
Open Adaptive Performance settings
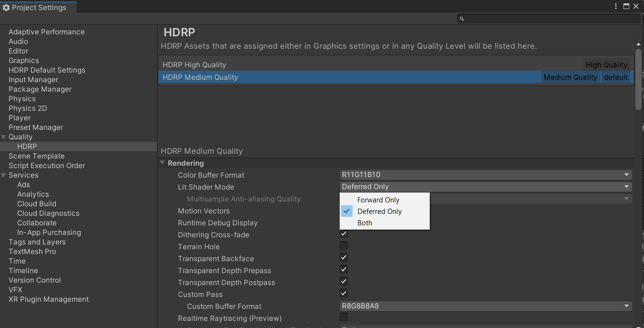pyautogui.click(x=47, y=32)
